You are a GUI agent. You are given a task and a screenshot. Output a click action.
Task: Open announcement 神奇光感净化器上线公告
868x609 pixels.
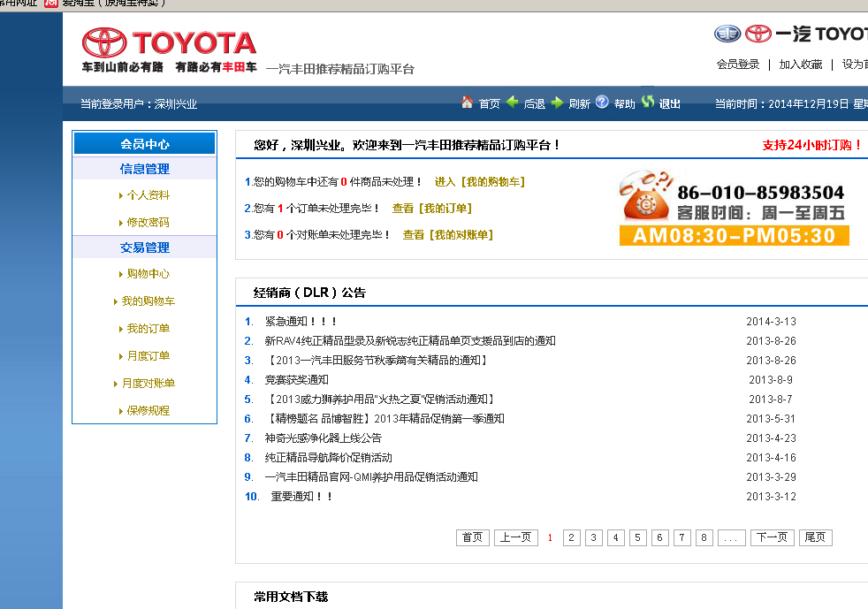324,438
